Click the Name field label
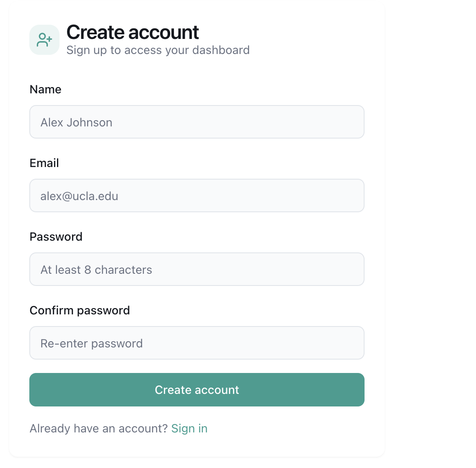The image size is (476, 468). click(x=45, y=90)
